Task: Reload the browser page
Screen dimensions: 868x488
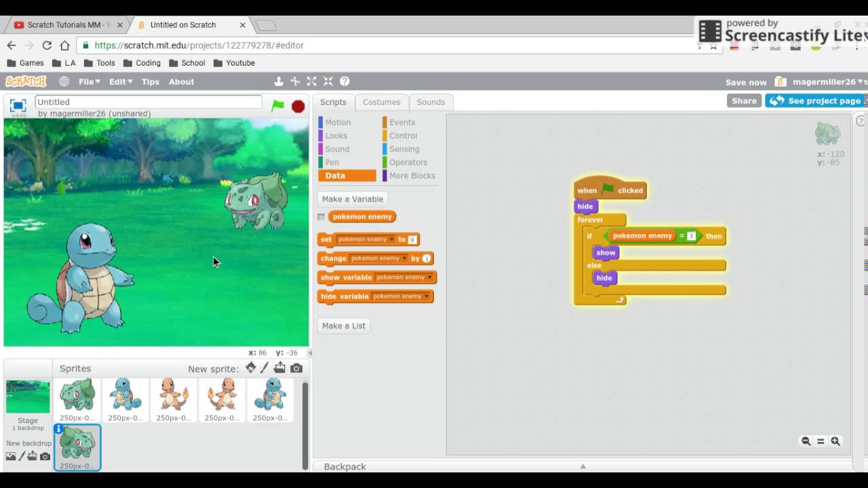Action: 47,45
